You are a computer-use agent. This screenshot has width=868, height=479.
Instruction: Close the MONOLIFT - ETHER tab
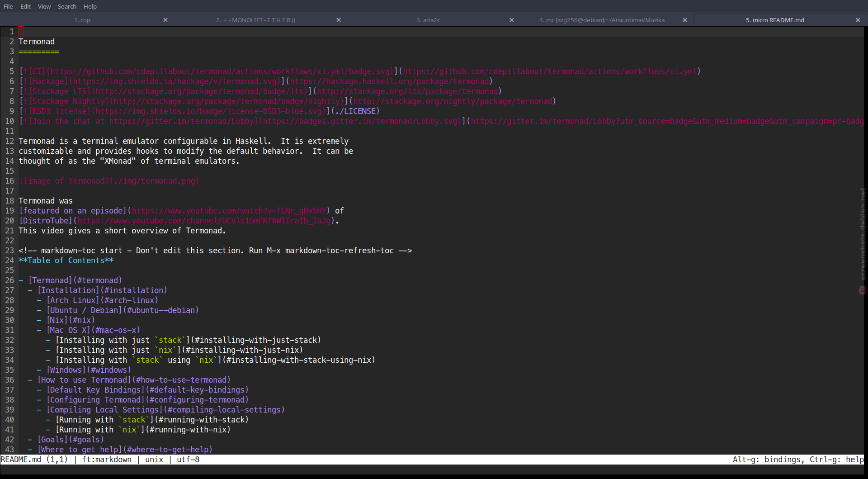[339, 20]
